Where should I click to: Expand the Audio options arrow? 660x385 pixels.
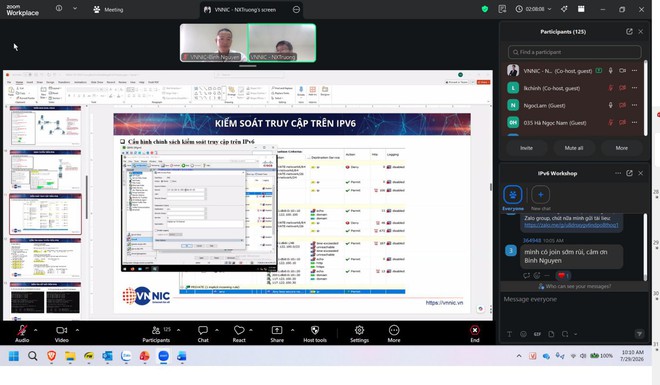(35, 330)
